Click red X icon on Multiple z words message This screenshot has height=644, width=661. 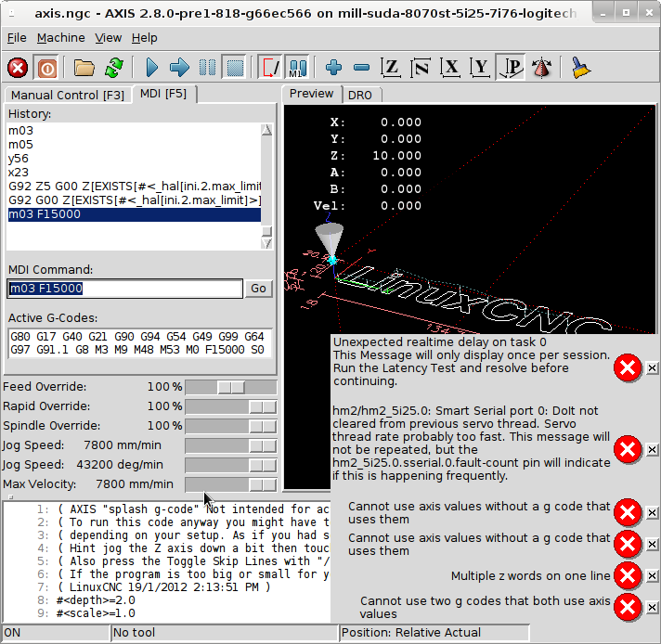(628, 575)
